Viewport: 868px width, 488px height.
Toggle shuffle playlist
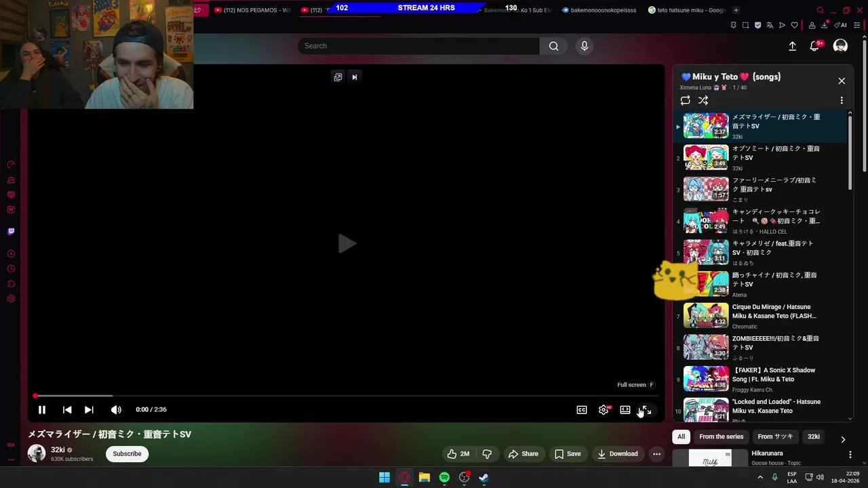(703, 100)
